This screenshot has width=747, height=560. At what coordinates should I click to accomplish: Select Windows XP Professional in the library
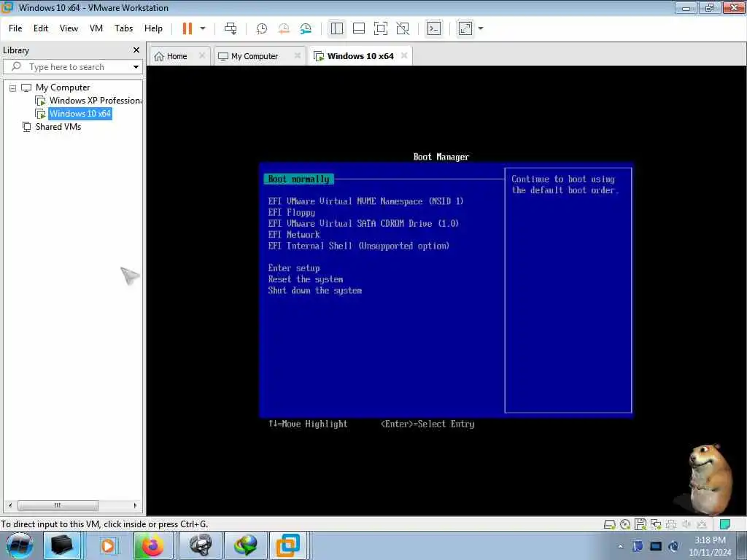96,101
